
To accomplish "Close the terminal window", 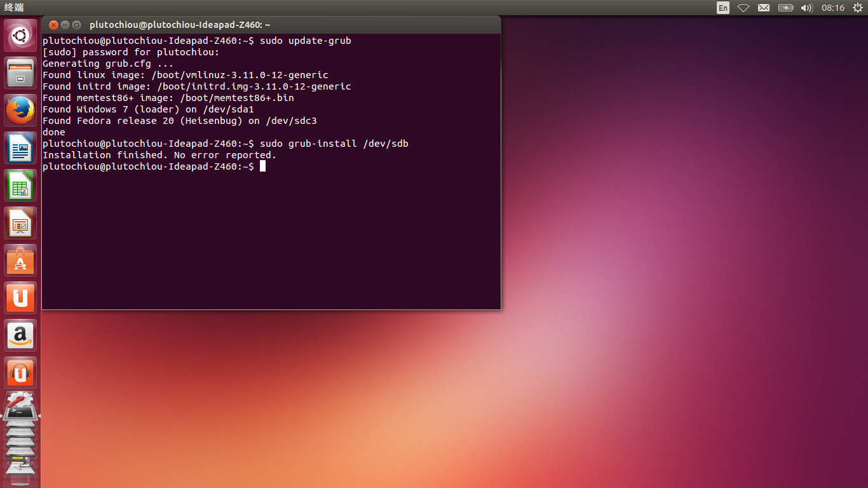I will pos(52,25).
